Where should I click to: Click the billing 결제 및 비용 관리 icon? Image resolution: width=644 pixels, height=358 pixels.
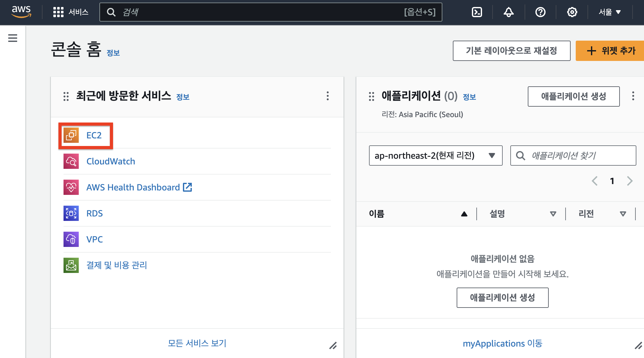(x=71, y=265)
